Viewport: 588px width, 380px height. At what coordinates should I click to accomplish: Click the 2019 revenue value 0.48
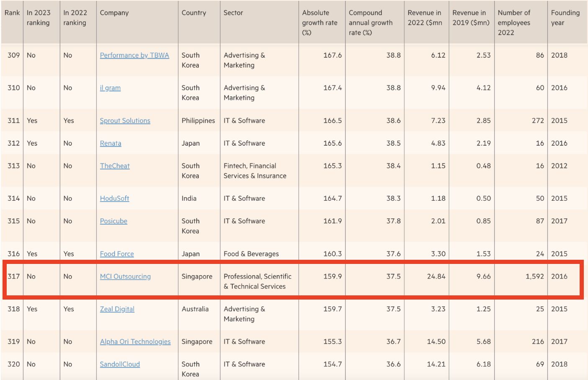[x=483, y=166]
